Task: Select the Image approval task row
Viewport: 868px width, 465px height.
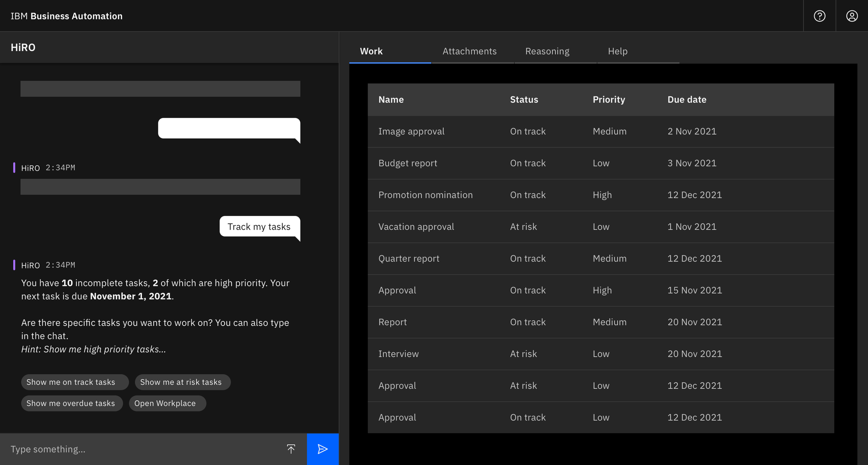Action: 601,131
